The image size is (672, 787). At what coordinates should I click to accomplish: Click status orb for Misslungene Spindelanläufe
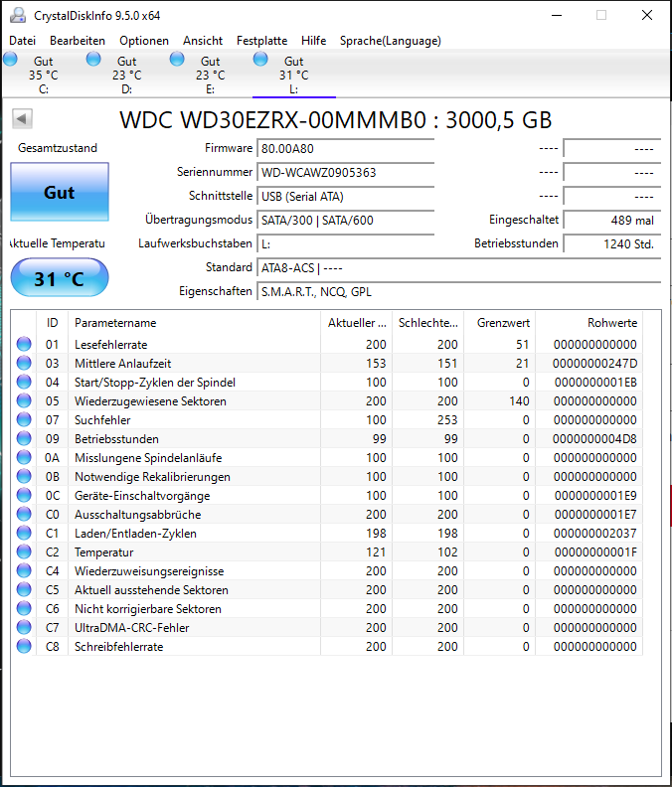[24, 457]
